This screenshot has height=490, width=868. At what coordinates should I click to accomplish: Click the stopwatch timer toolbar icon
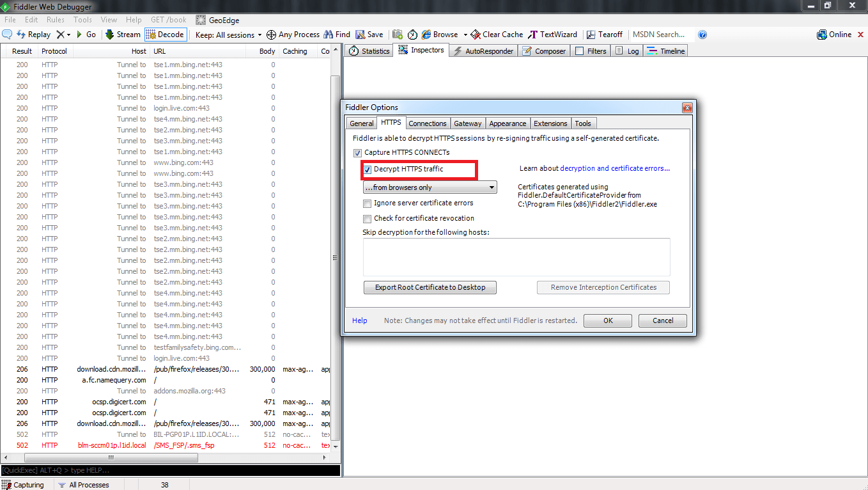412,35
